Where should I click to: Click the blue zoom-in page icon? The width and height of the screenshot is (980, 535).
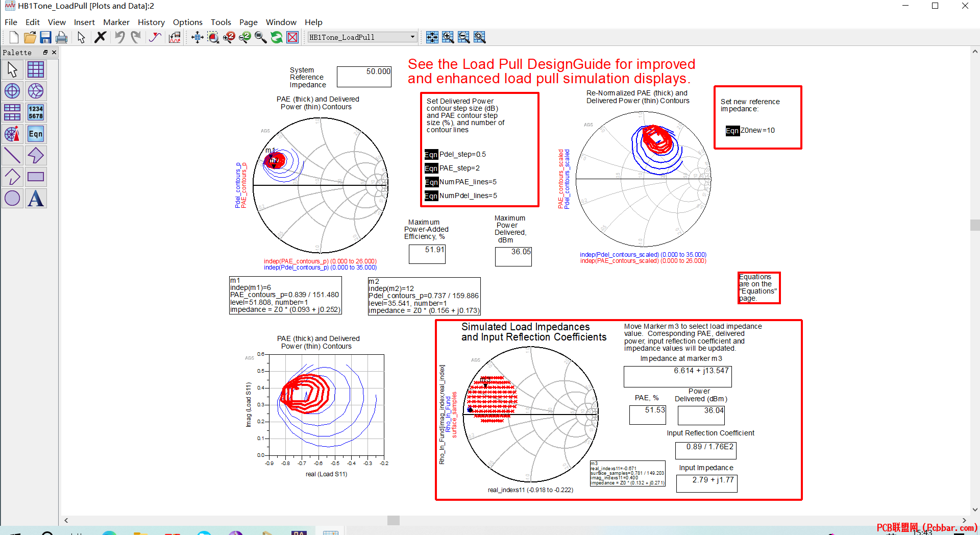point(448,37)
